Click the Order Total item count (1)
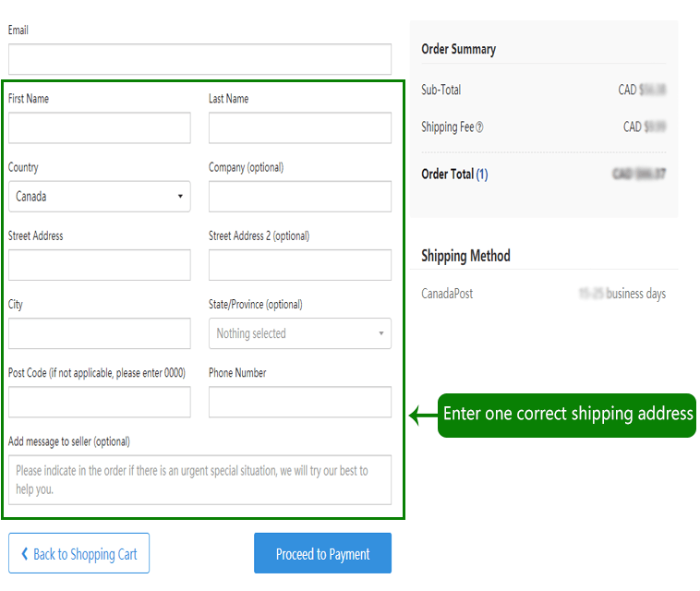 pos(482,175)
